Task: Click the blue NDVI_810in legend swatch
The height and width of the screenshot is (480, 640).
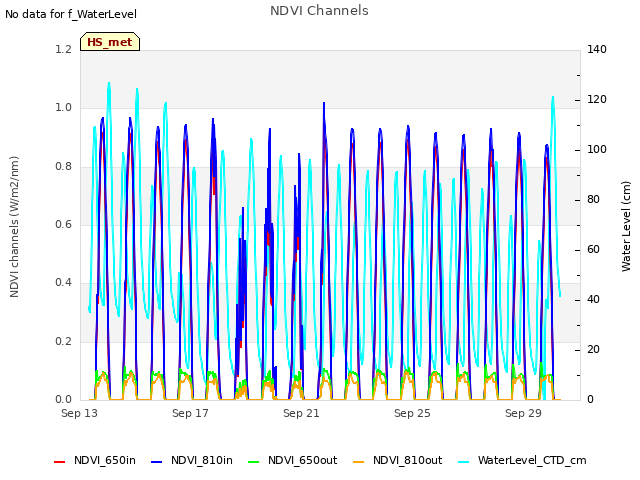Action: 157,462
